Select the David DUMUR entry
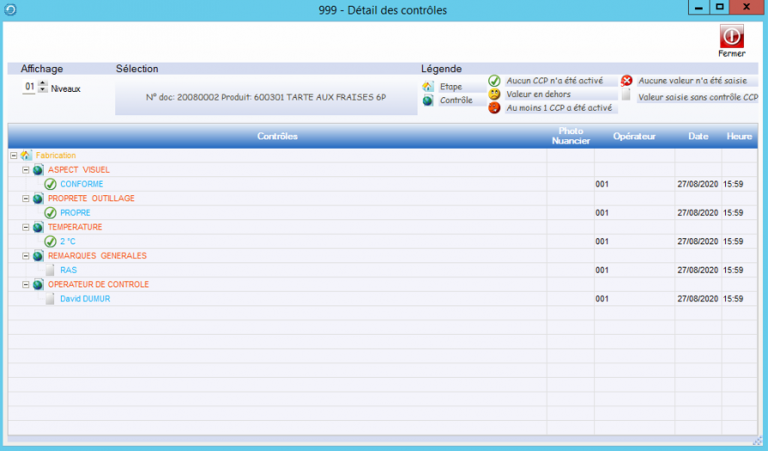This screenshot has height=451, width=768. click(x=85, y=299)
